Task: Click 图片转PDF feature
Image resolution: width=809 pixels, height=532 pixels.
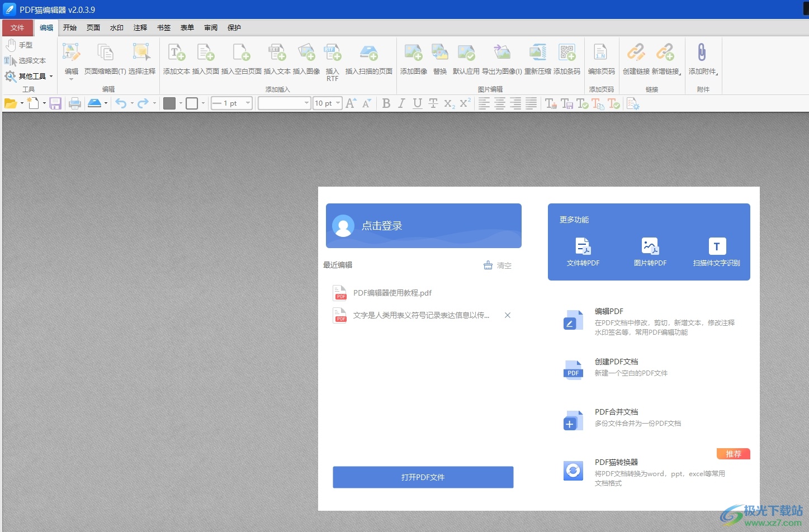Action: pos(650,252)
